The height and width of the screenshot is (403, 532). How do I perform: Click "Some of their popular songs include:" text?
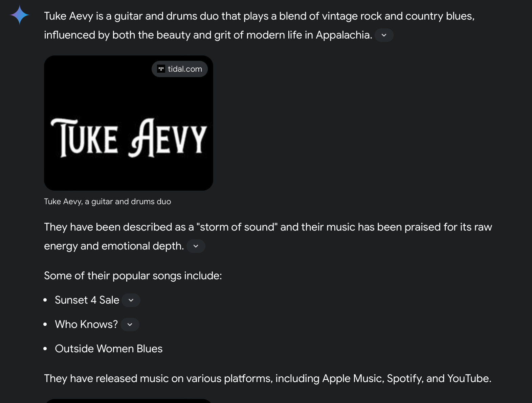coord(133,276)
